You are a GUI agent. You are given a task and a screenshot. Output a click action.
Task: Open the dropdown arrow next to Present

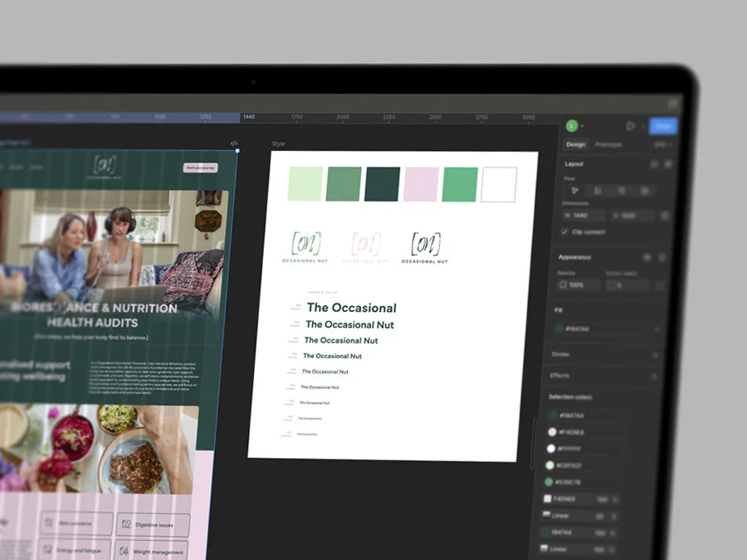tap(642, 126)
